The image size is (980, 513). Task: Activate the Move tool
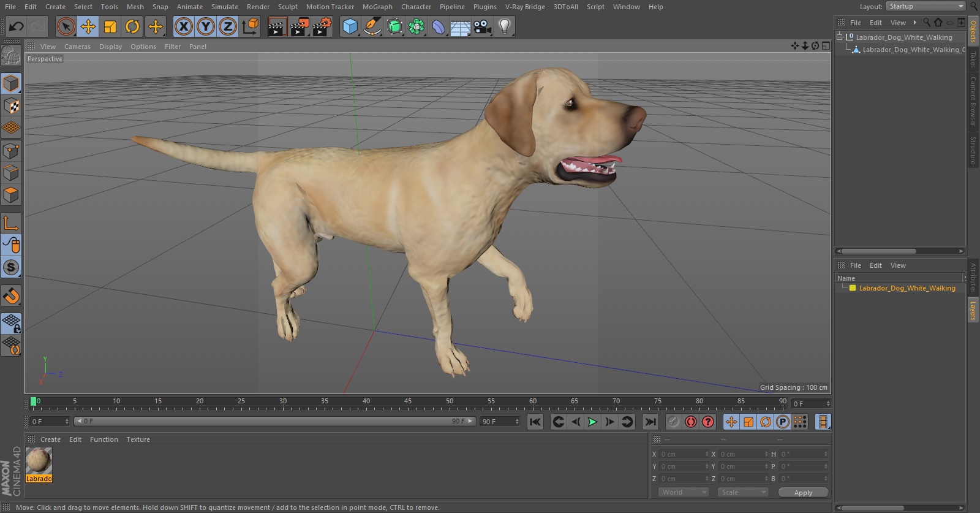click(x=88, y=26)
